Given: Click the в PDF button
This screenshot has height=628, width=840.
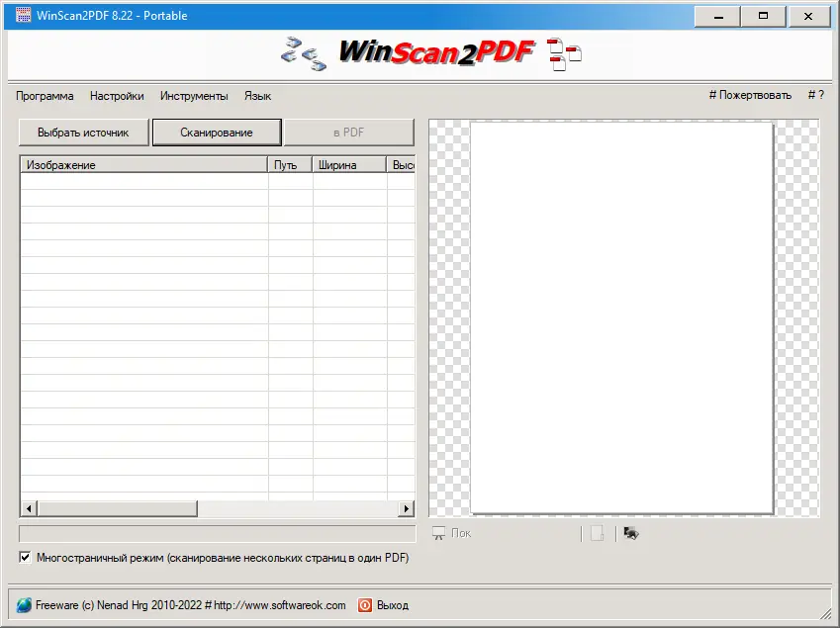Looking at the screenshot, I should 348,133.
